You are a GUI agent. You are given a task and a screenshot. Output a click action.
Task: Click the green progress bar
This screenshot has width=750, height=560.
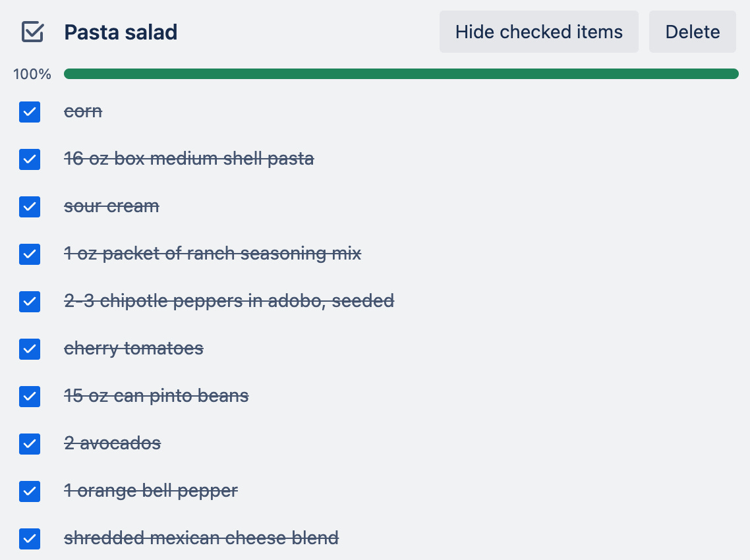pyautogui.click(x=401, y=74)
